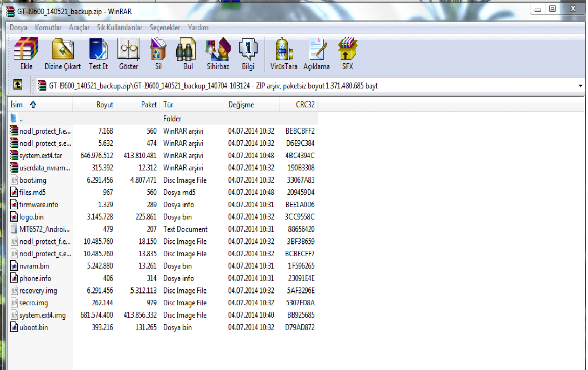The width and height of the screenshot is (588, 370).
Task: Sort by Boyut column header
Action: [105, 105]
